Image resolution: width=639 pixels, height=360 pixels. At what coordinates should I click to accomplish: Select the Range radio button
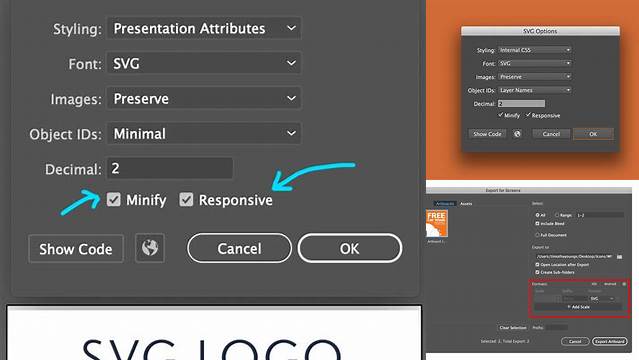[x=557, y=215]
